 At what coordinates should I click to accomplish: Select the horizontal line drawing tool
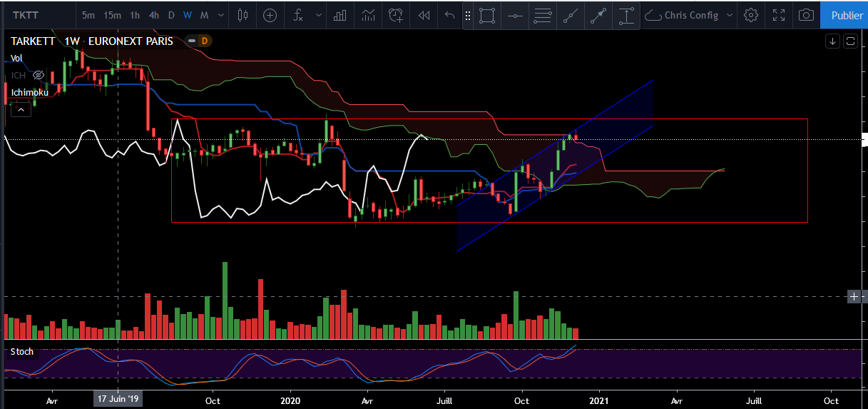point(515,15)
